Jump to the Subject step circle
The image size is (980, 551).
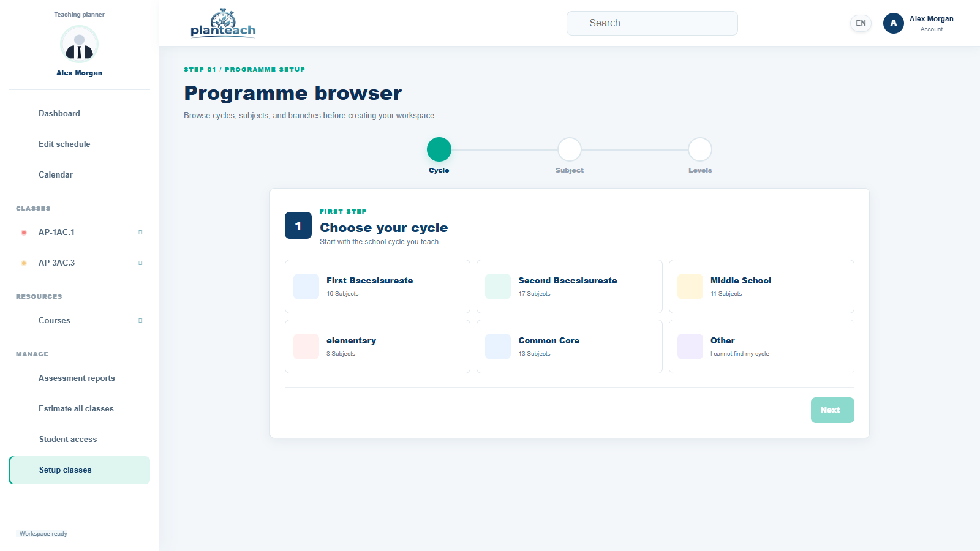(x=570, y=149)
